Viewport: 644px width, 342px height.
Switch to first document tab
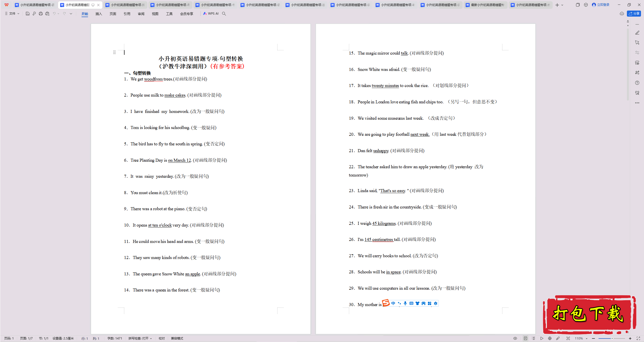(35, 5)
